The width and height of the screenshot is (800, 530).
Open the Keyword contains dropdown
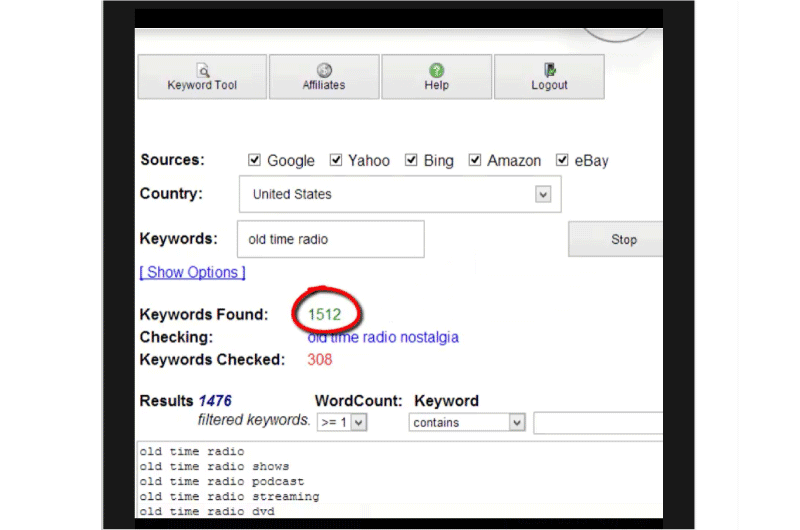click(467, 422)
